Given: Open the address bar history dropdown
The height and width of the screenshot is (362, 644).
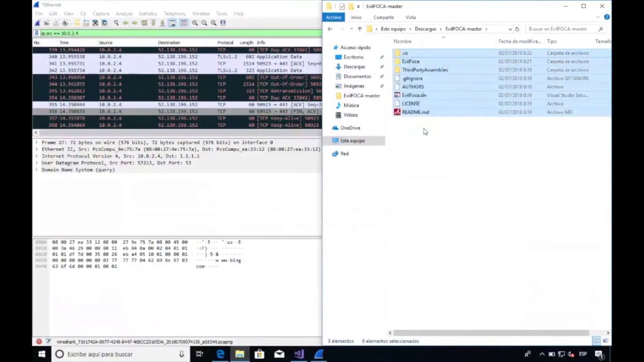Looking at the screenshot, I should 510,29.
